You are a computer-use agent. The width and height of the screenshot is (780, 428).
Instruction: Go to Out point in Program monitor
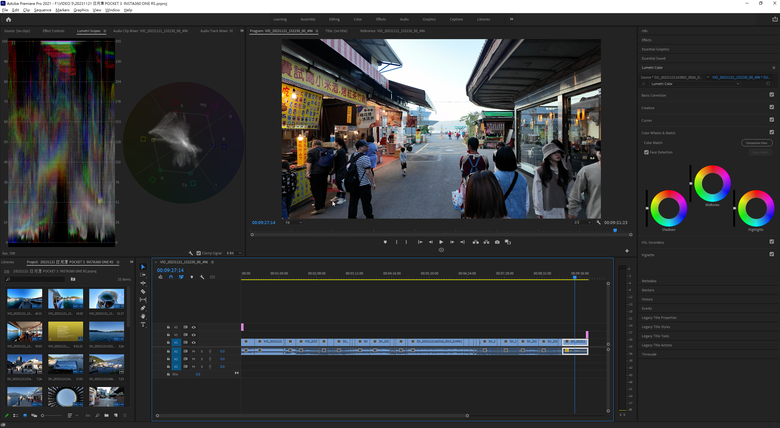pyautogui.click(x=462, y=242)
